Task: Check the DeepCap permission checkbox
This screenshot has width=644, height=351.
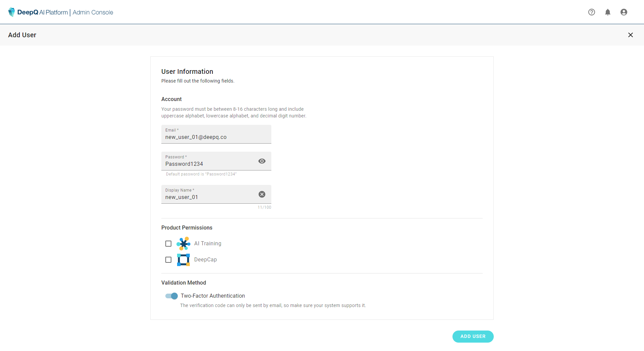Action: pos(168,260)
